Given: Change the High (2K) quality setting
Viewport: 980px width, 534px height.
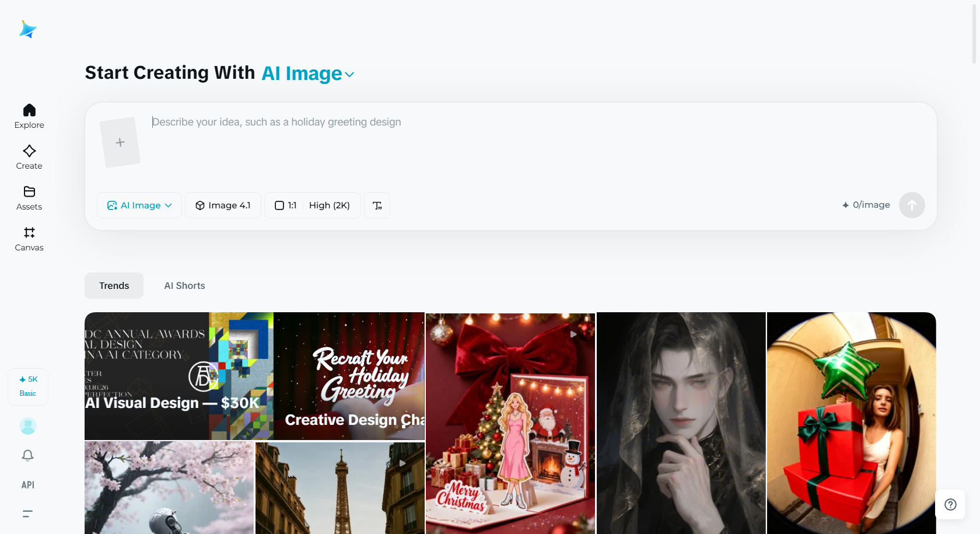Looking at the screenshot, I should pyautogui.click(x=329, y=205).
